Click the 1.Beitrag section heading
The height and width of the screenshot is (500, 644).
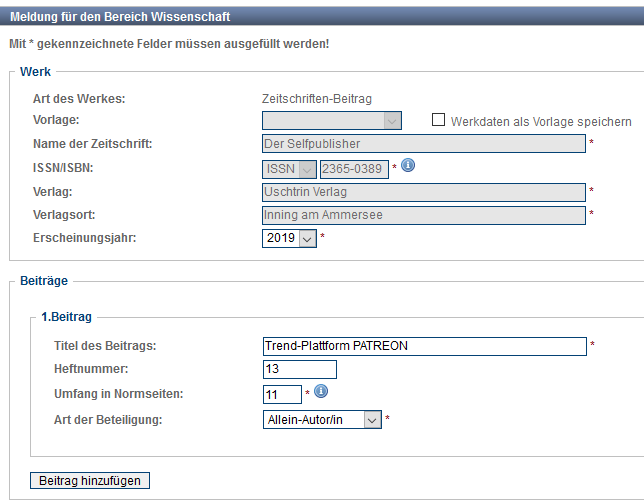pos(66,317)
